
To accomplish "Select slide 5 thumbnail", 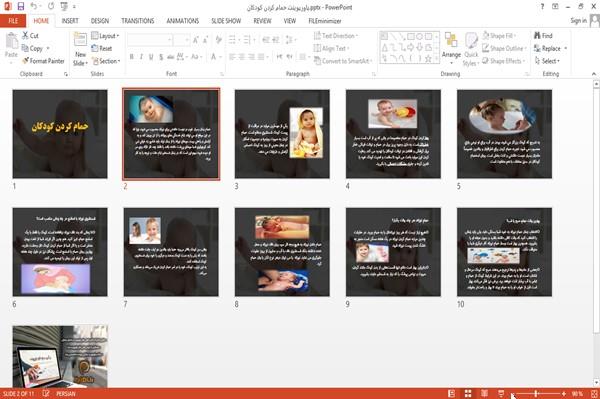I will coord(504,134).
